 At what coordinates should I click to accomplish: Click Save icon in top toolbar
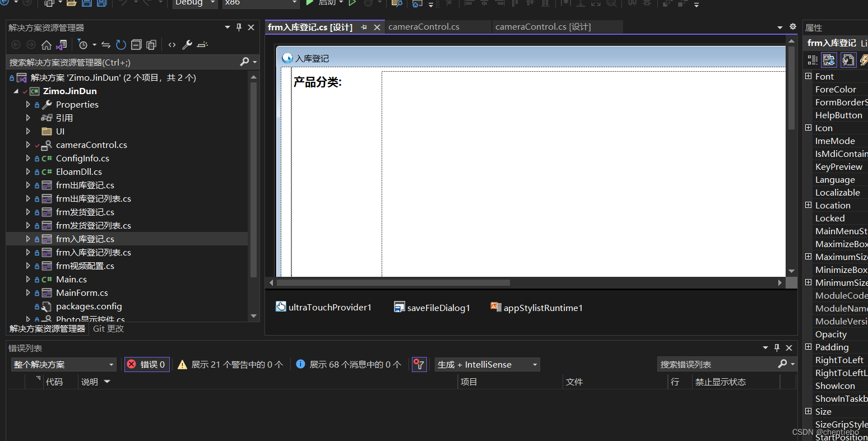[87, 3]
